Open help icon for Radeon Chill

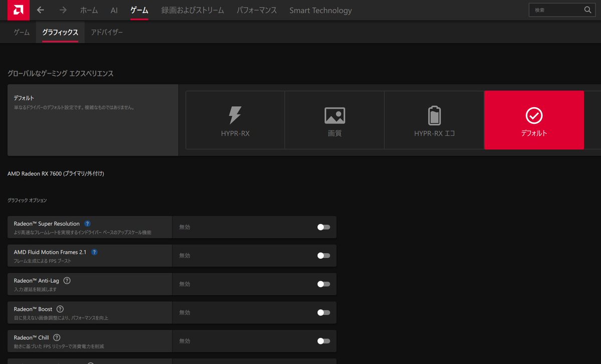[57, 337]
